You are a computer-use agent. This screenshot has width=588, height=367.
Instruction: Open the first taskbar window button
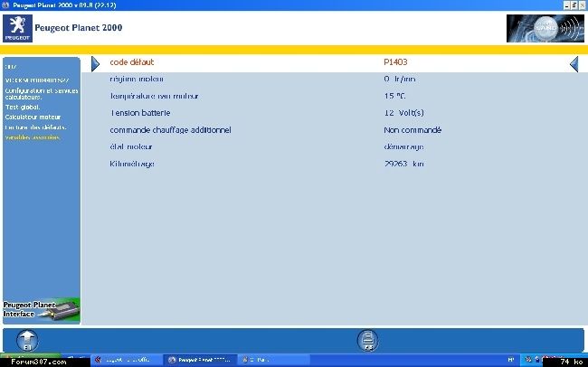point(126,360)
